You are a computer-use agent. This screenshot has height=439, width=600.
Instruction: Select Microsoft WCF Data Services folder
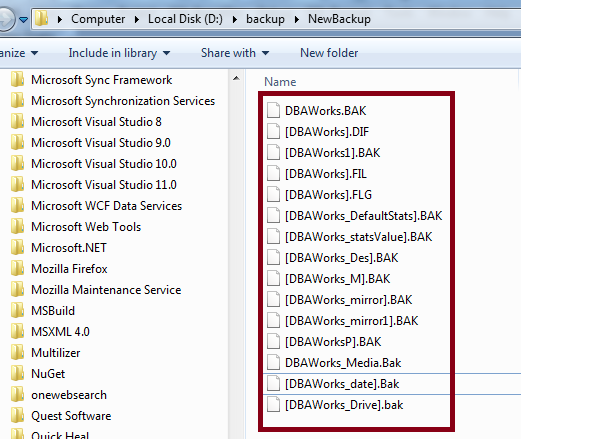(106, 206)
